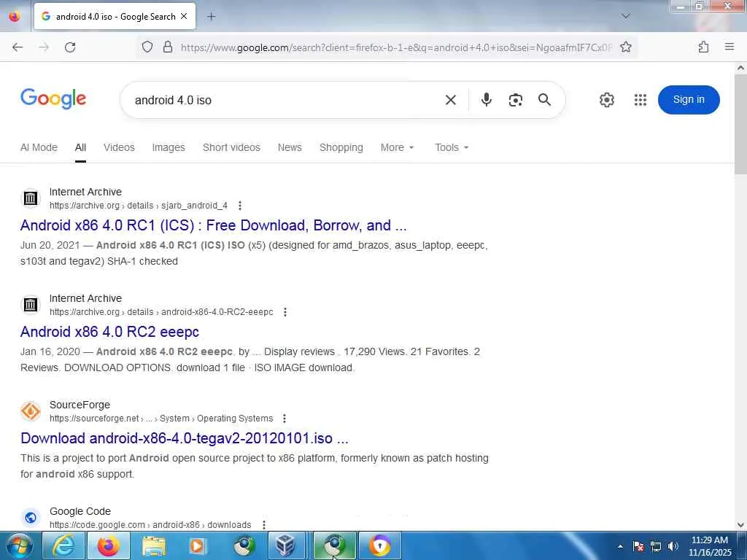Expand the list all tabs chevron
The width and height of the screenshot is (747, 560).
click(x=625, y=16)
